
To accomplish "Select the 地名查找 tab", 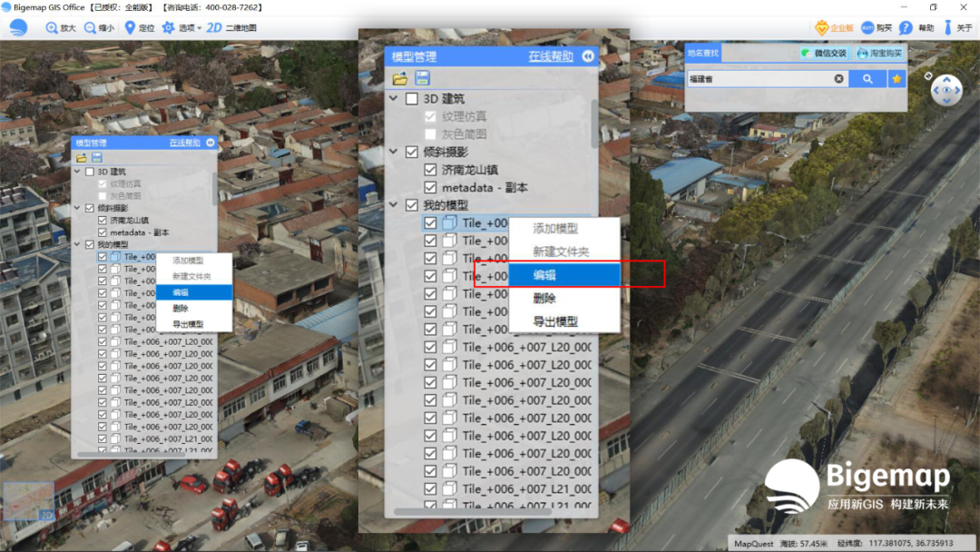I will coord(703,54).
